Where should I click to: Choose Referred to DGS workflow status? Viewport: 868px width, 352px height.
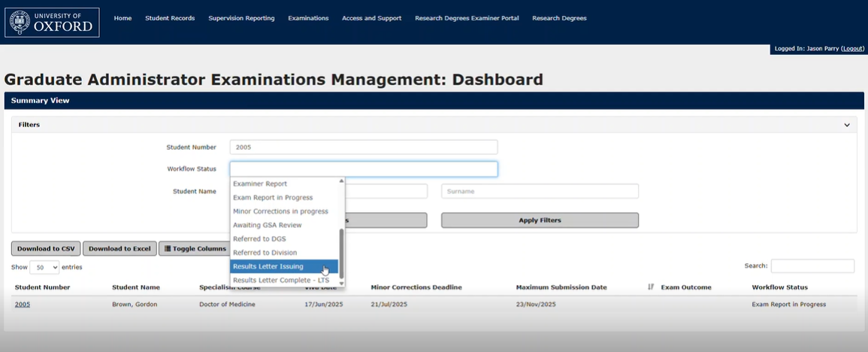(259, 239)
